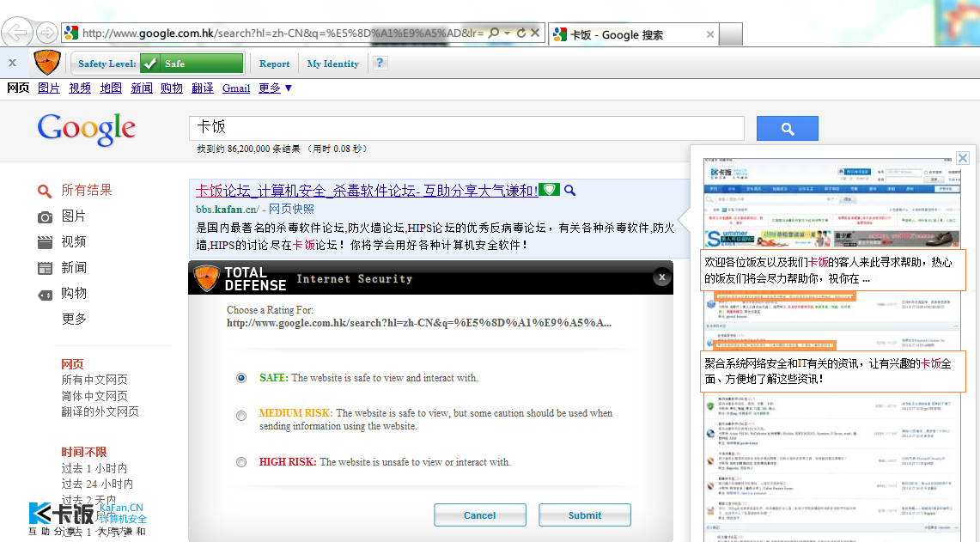Screen dimensions: 980x542
Task: Select the MEDIUM RISK radio button
Action: click(x=241, y=416)
